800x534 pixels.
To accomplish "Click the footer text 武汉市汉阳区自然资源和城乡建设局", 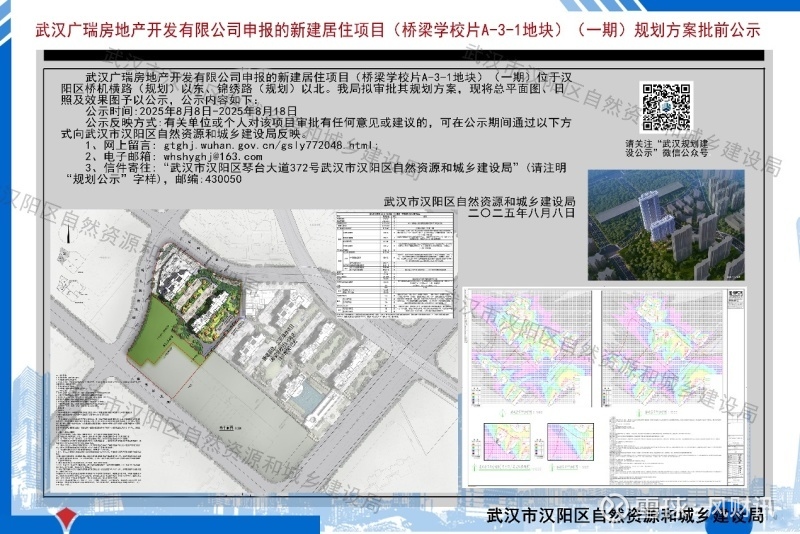I will click(624, 515).
